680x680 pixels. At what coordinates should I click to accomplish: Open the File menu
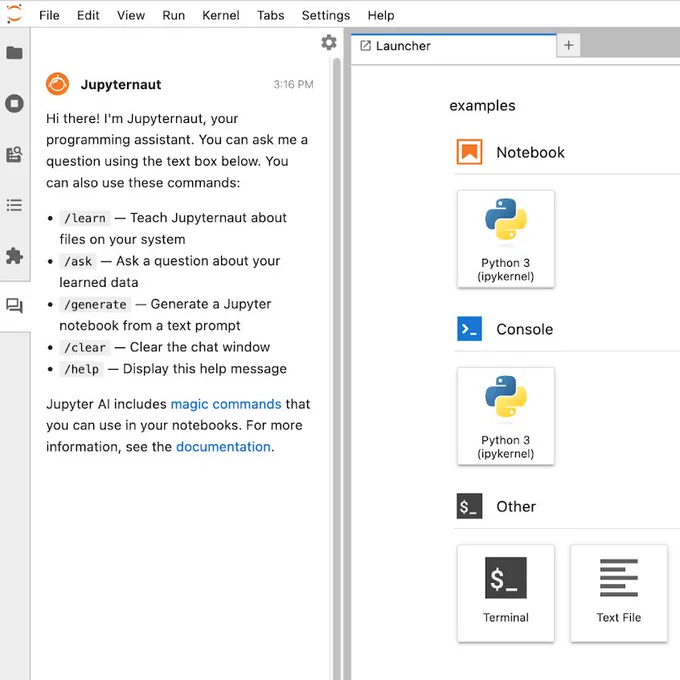click(49, 15)
